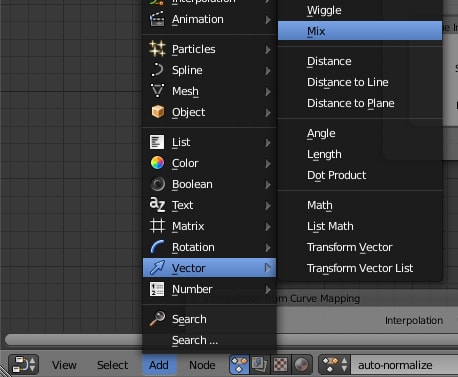Expand the Particles submenu arrow

click(x=268, y=50)
